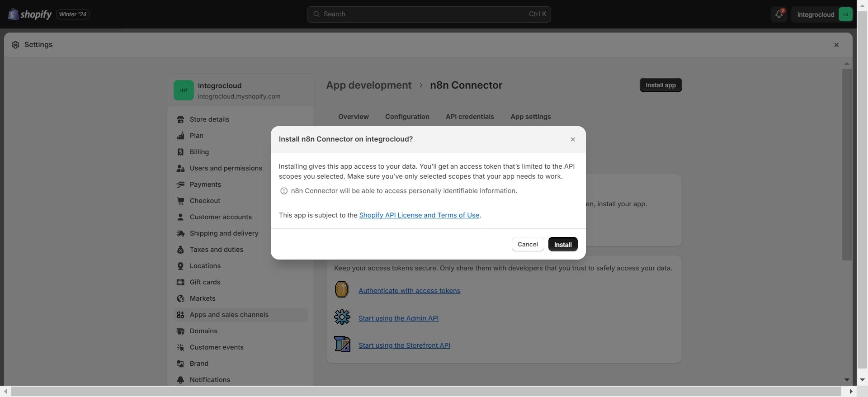
Task: Click Cancel in the install dialog
Action: (528, 244)
